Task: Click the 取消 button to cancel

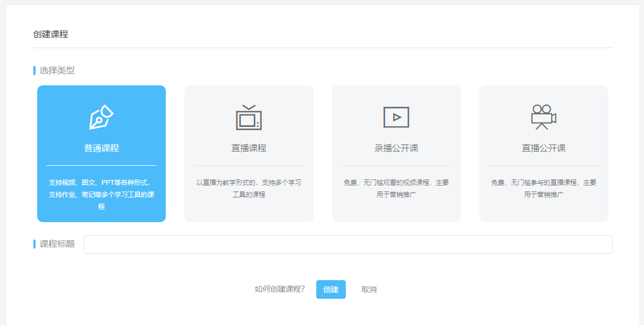Action: [369, 289]
